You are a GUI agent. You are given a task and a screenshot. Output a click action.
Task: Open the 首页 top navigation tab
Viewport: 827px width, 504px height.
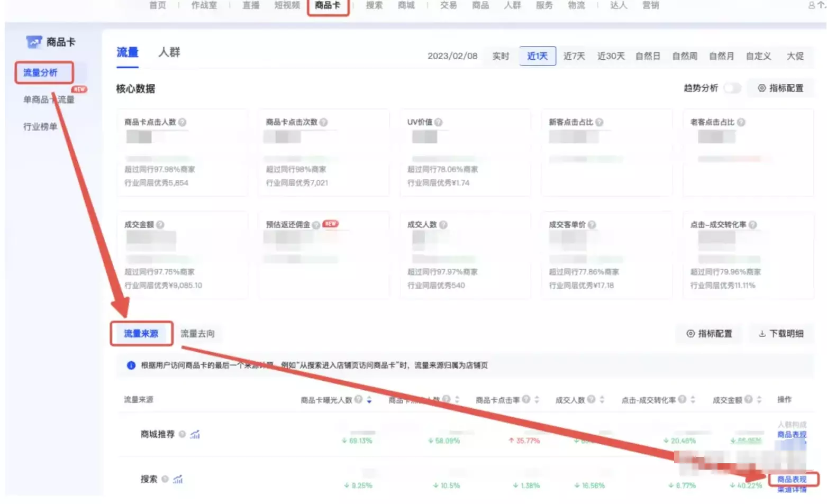(x=158, y=5)
